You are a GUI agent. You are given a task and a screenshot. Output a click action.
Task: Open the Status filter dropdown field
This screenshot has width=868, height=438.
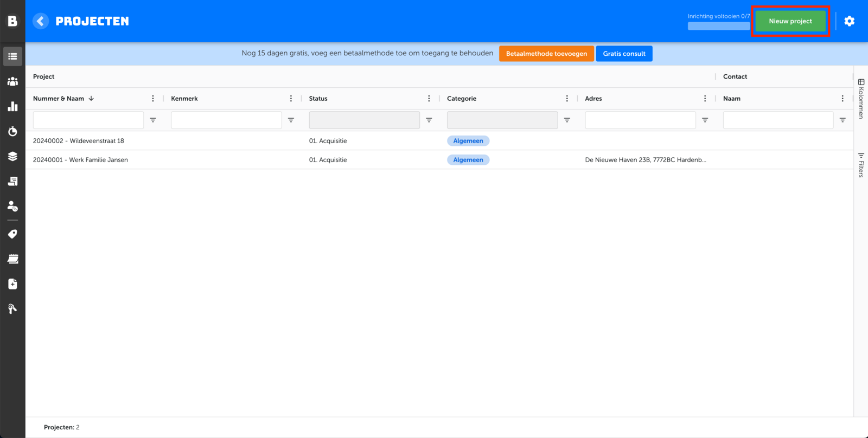[x=364, y=120]
